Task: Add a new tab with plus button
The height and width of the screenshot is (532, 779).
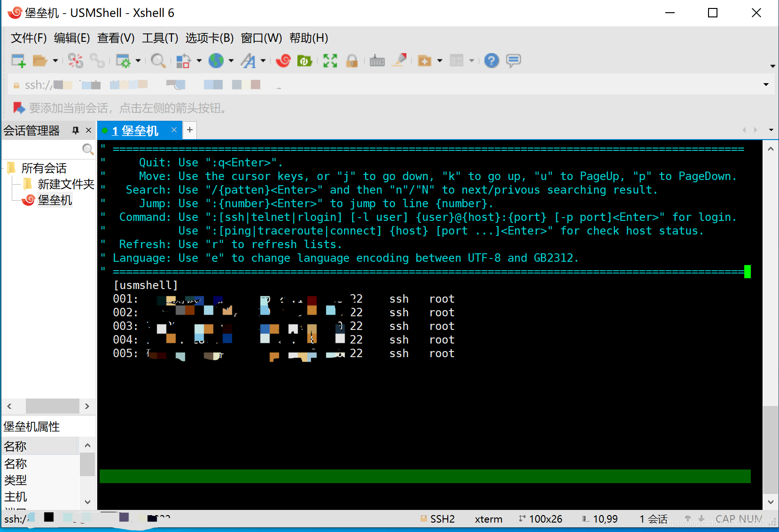Action: click(x=190, y=130)
